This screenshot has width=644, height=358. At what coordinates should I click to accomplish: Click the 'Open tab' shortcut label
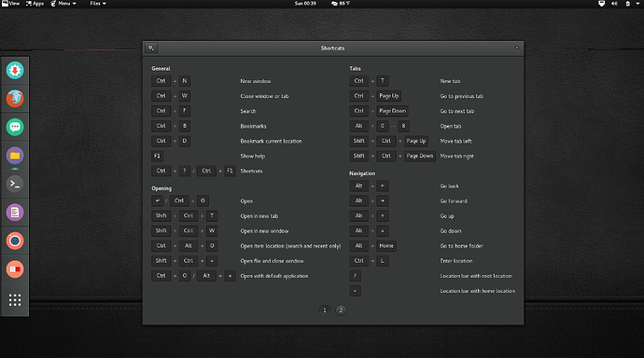(x=451, y=126)
